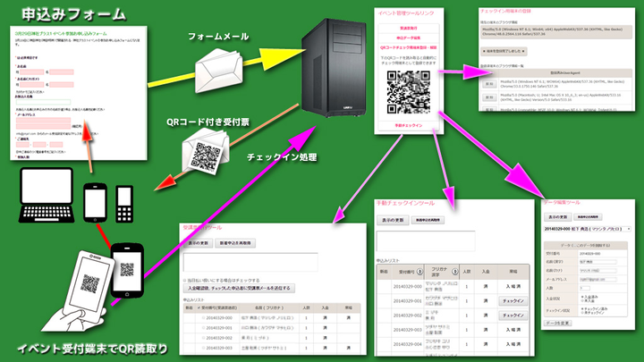Open the 受講票発行 link

(x=408, y=29)
